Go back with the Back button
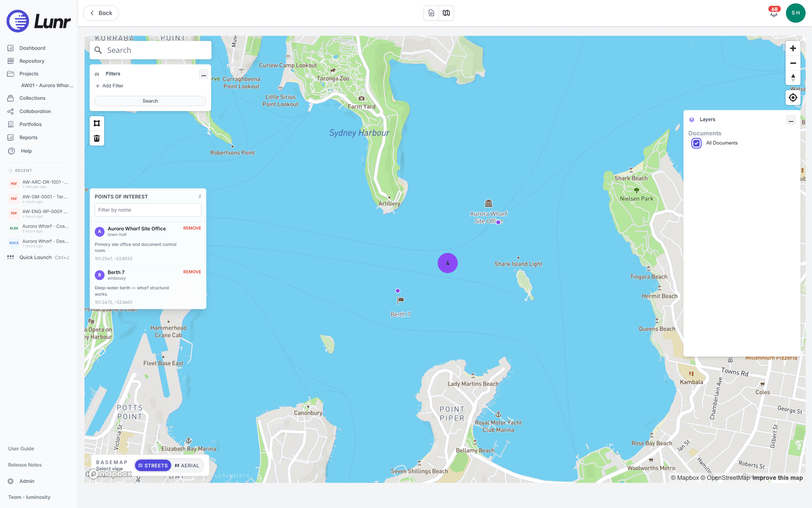The image size is (812, 508). tap(101, 13)
